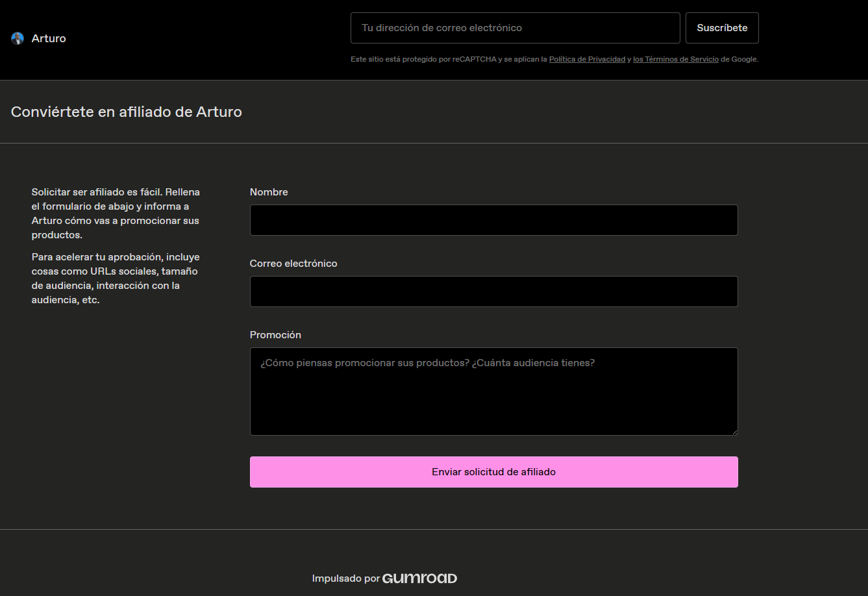Click the 'Impulsado por' footer text
This screenshot has height=596, width=868.
point(346,578)
